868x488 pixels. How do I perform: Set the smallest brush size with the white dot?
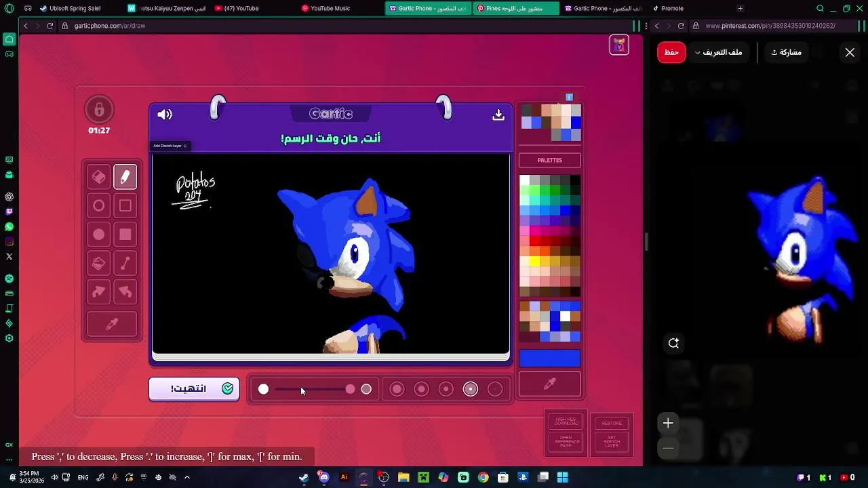264,389
